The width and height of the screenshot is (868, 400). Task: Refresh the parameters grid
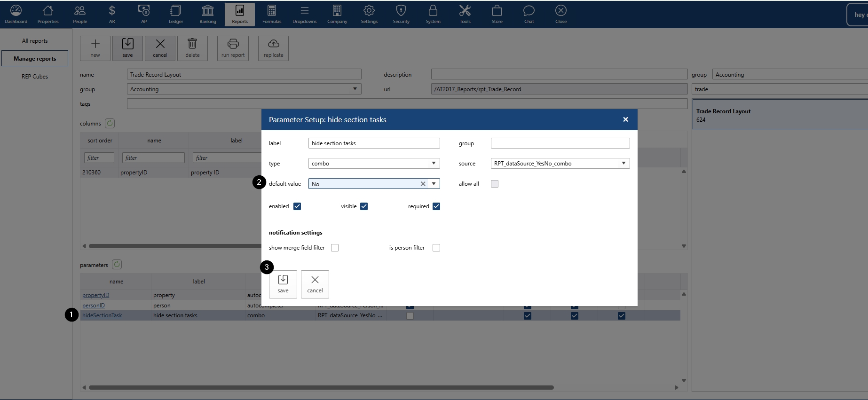tap(117, 265)
